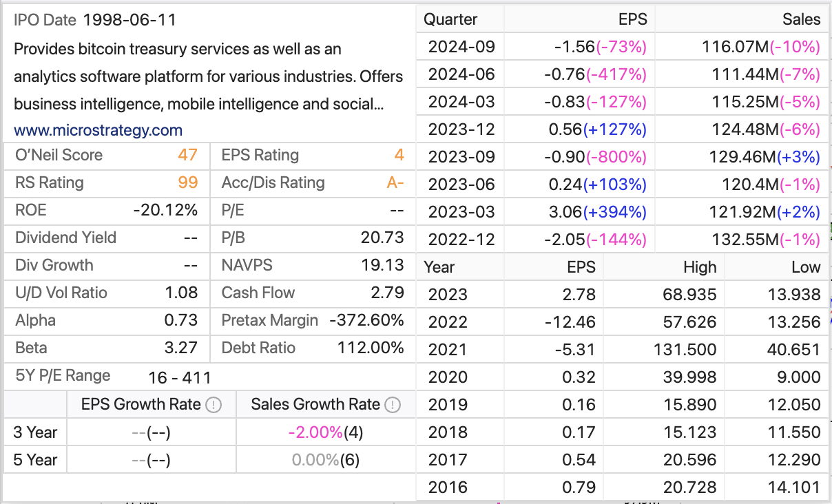Select the 2021 yearly EPS row

[620, 349]
